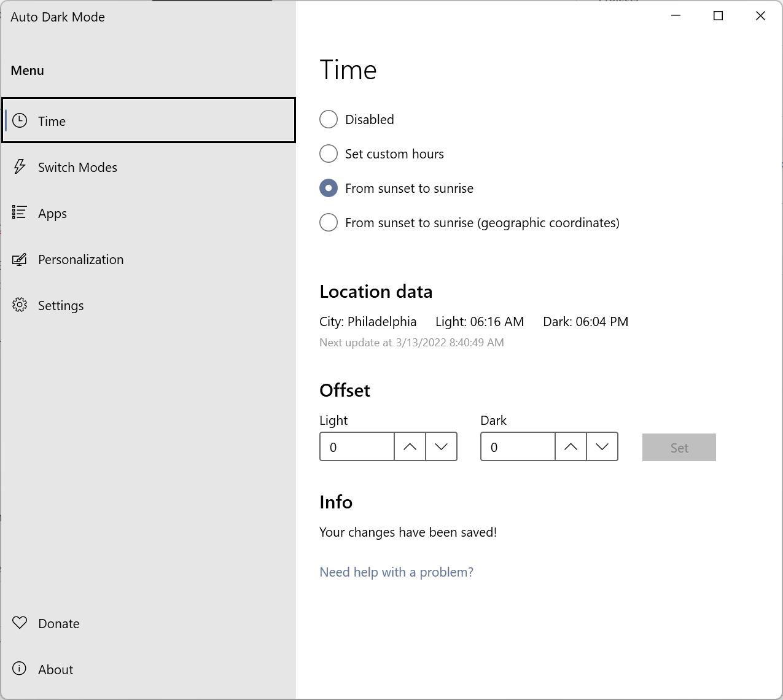Increase the Dark offset value

pyautogui.click(x=571, y=446)
